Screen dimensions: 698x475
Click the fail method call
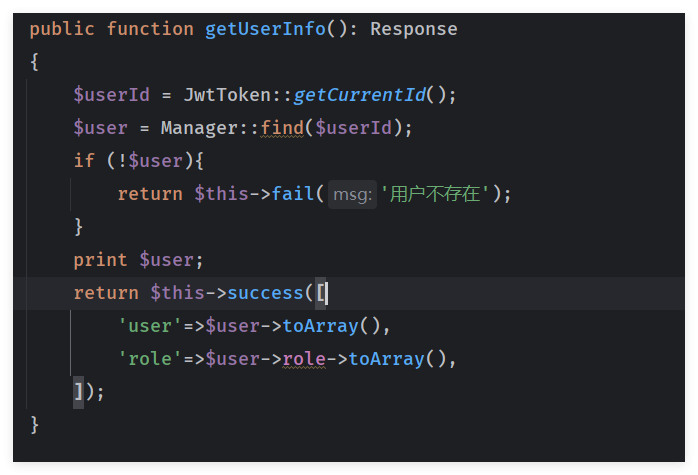point(293,194)
